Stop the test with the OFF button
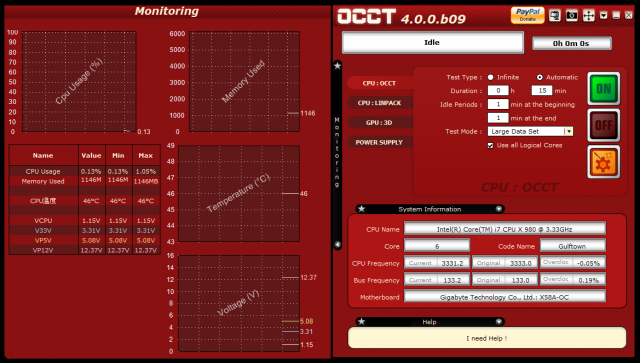The image size is (640, 363). tap(604, 125)
